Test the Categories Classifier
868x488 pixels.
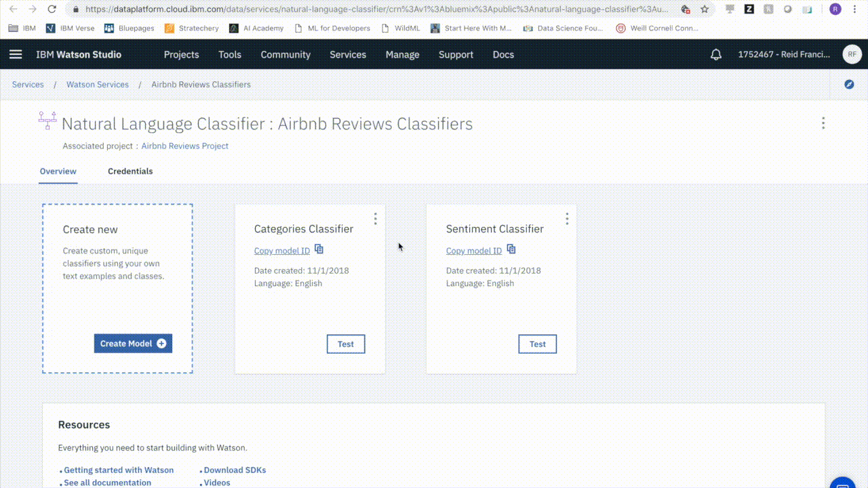(x=346, y=344)
